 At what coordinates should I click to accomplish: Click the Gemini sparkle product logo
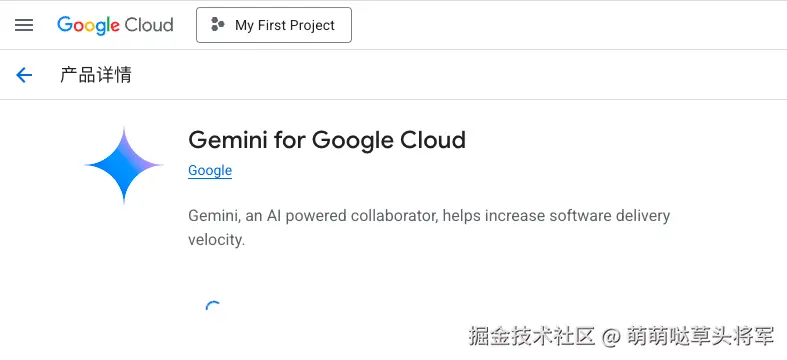coord(124,165)
